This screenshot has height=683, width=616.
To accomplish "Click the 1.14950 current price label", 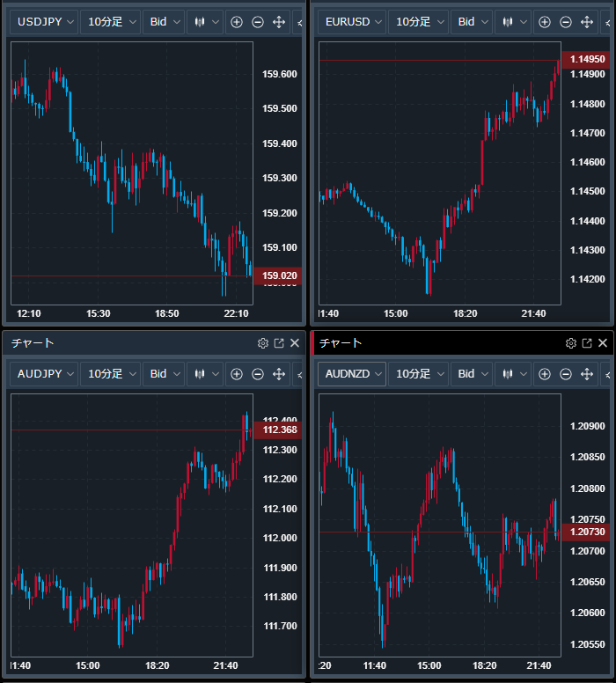I will coord(586,60).
